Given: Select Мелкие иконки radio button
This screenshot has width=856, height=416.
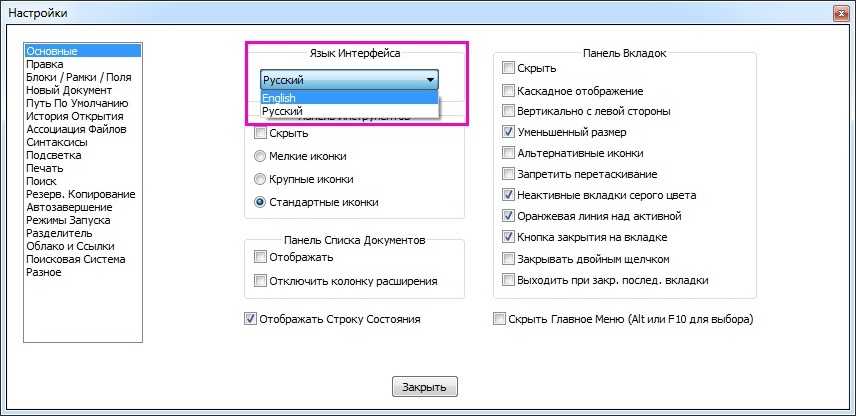Looking at the screenshot, I should click(x=261, y=157).
